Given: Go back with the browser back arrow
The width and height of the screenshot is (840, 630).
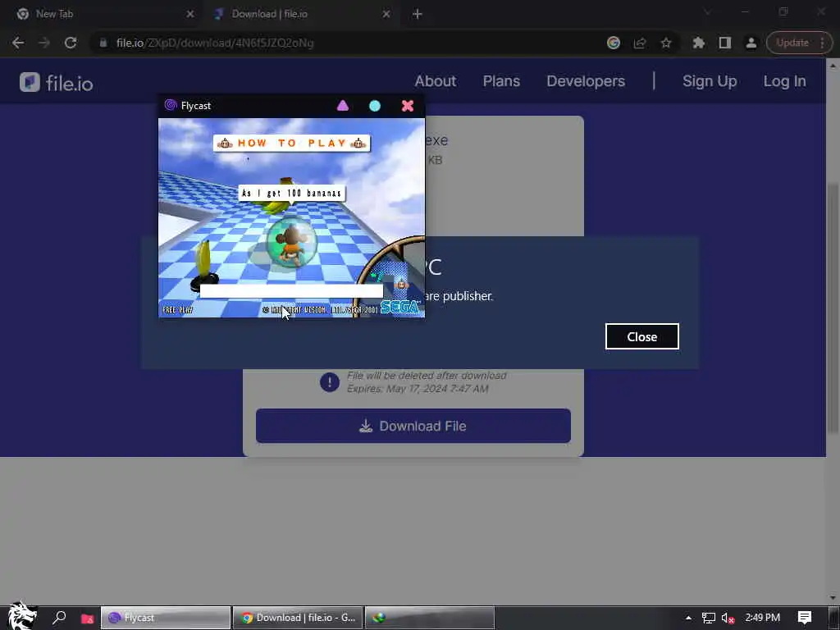Looking at the screenshot, I should 18,43.
